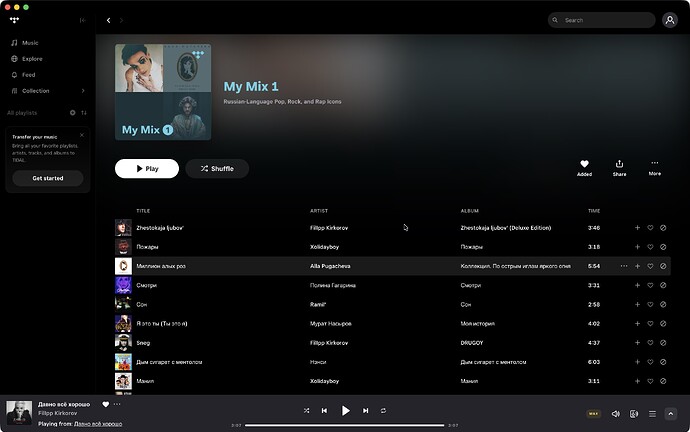Viewport: 690px width, 432px height.
Task: Favorite the Сон track
Action: [x=650, y=304]
